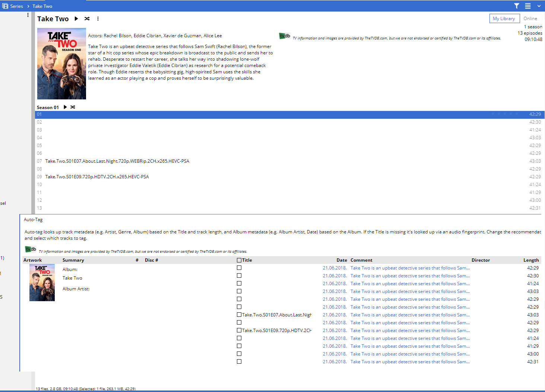Click the list view icon in top bar
This screenshot has width=545, height=392.
pos(528,6)
